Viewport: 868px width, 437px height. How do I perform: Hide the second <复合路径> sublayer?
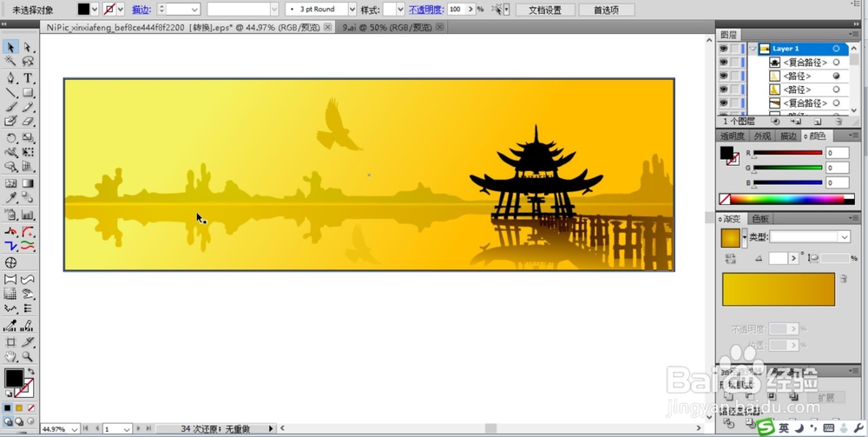coord(724,103)
